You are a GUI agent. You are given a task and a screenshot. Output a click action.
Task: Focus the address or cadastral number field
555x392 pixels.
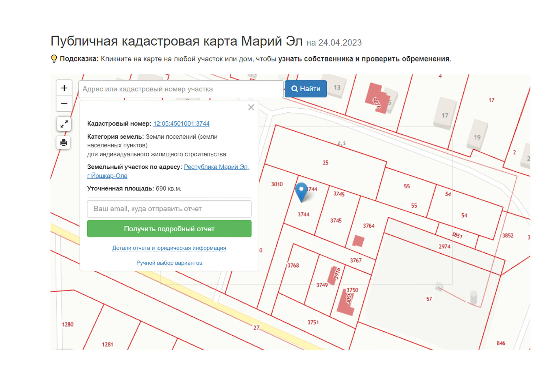tap(181, 89)
